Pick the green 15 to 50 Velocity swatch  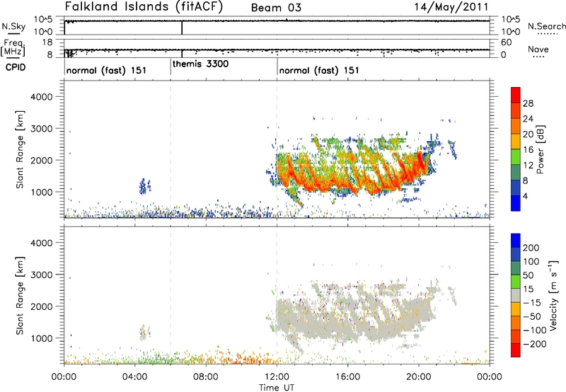516,282
